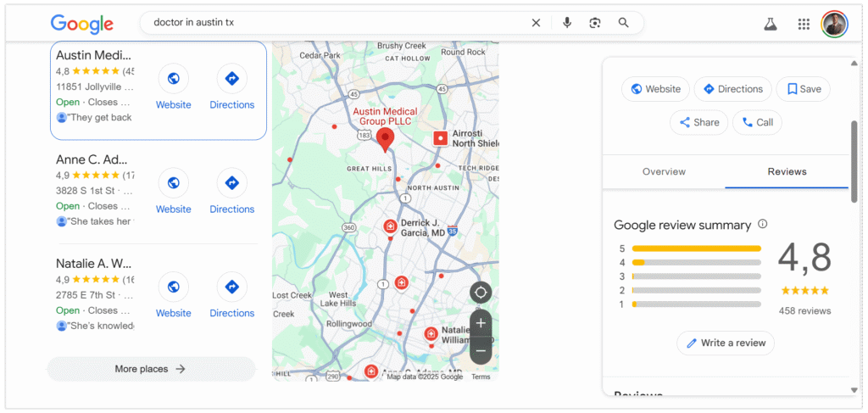Zoom in on the map

click(481, 323)
